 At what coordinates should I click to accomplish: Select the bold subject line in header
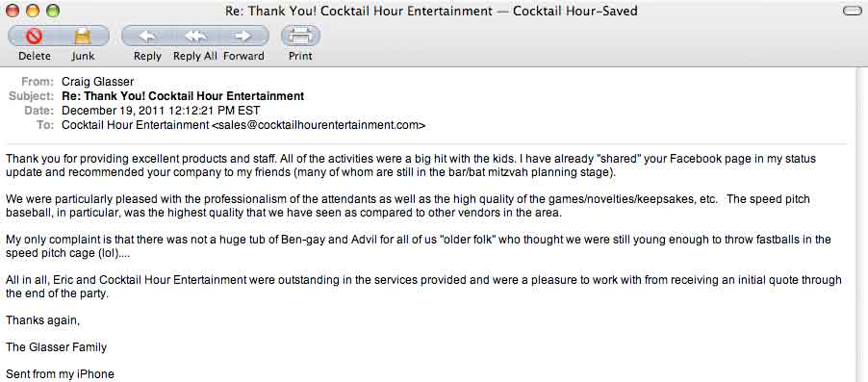pyautogui.click(x=183, y=96)
